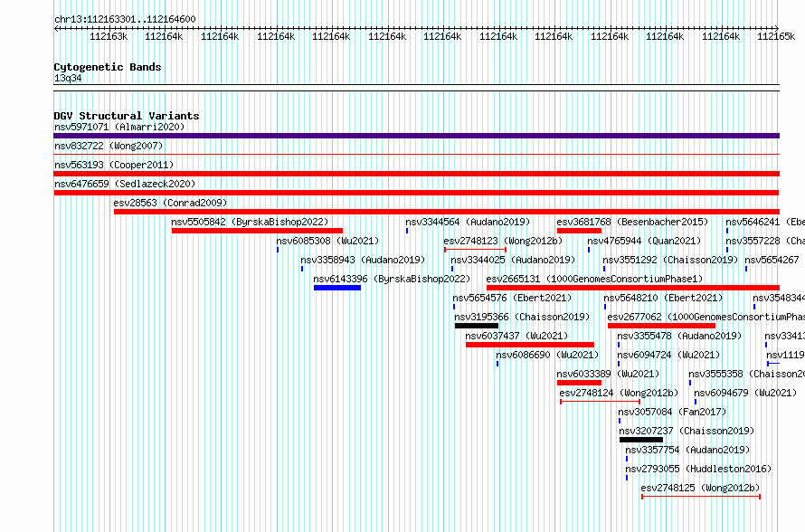Click esv2748125 (Wong2012b) label
Image resolution: width=805 pixels, height=532 pixels.
pos(700,488)
